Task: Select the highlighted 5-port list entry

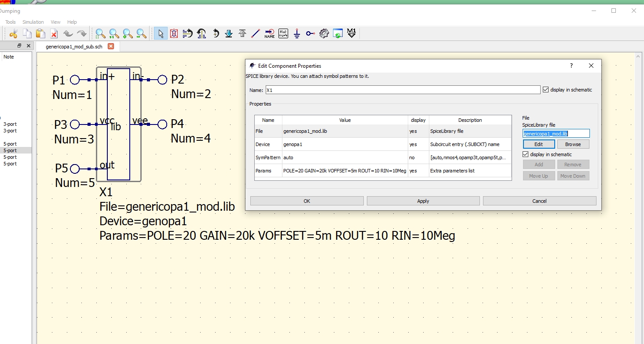Action: coord(10,150)
